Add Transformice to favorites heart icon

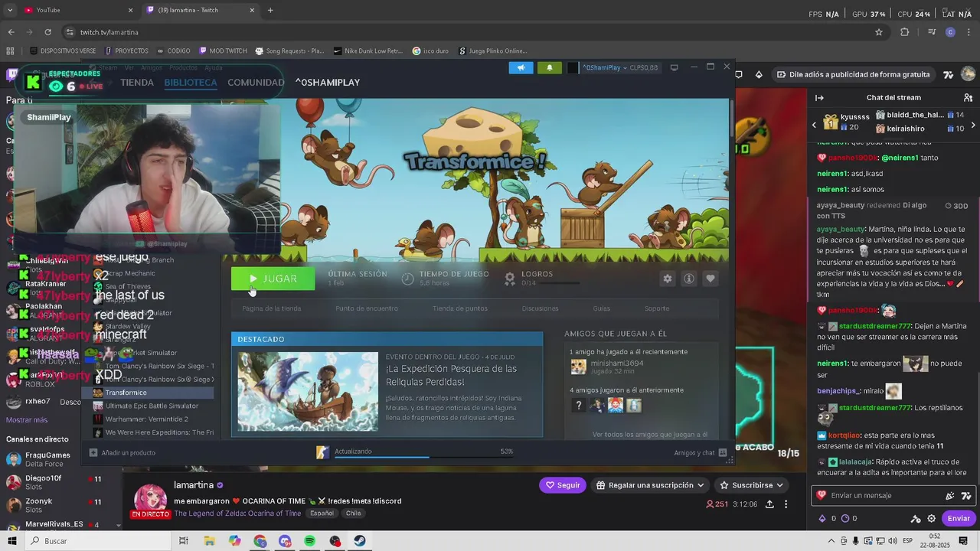click(710, 279)
